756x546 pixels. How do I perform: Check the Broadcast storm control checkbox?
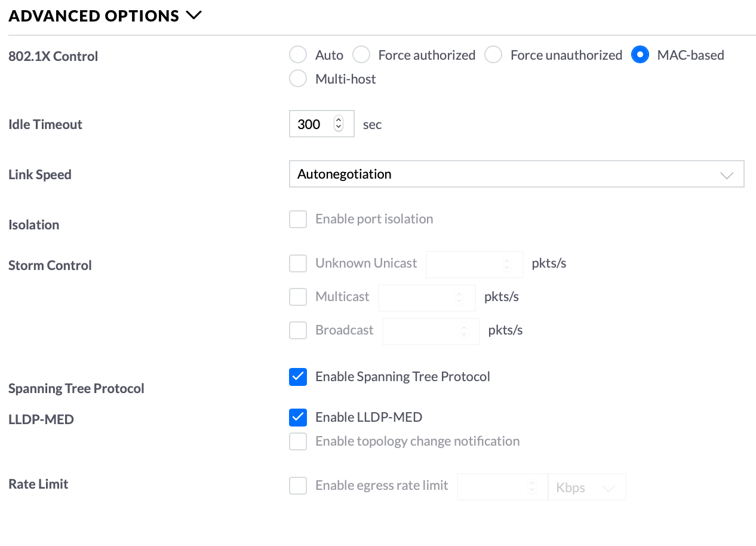(x=298, y=330)
